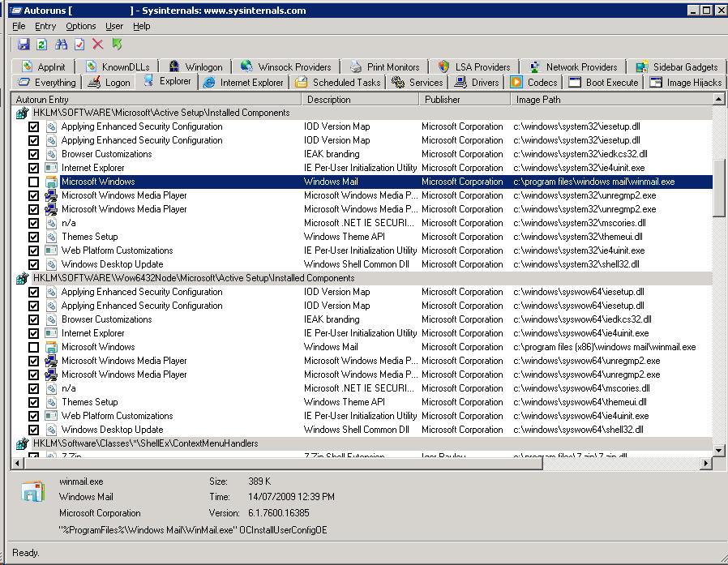Uncheck Web Platform Customizations syswow64 entry
The image size is (728, 565).
[x=33, y=416]
